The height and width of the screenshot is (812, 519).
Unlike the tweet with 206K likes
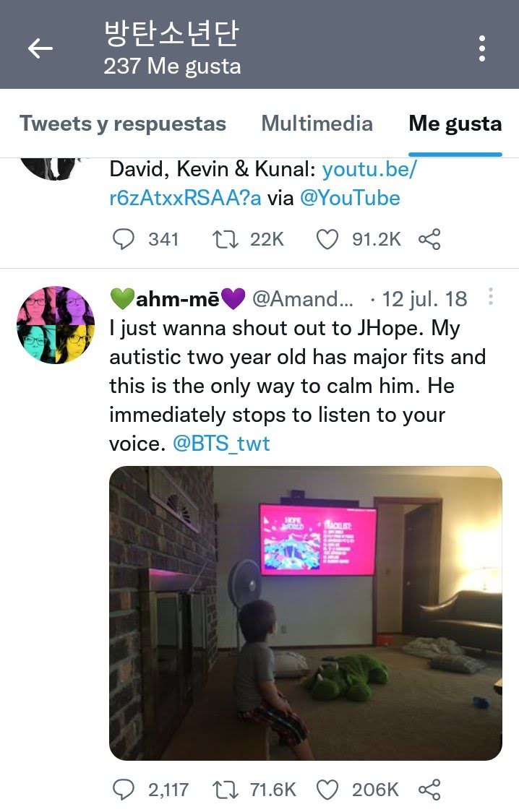click(327, 790)
